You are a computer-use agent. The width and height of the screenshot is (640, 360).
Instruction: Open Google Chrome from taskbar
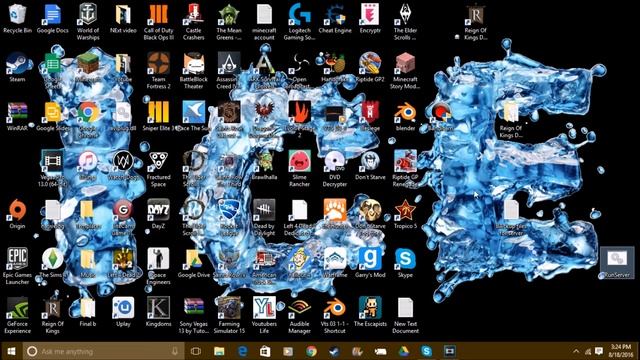tap(311, 351)
